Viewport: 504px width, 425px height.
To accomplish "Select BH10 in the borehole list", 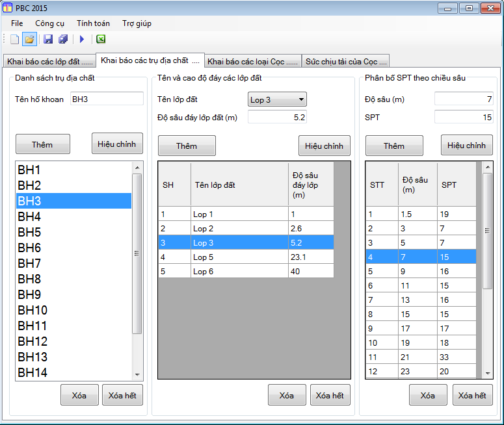I will tap(73, 310).
